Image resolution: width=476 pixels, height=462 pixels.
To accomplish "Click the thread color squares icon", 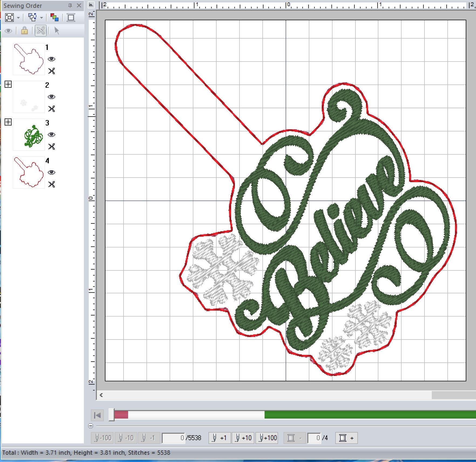I will 54,18.
